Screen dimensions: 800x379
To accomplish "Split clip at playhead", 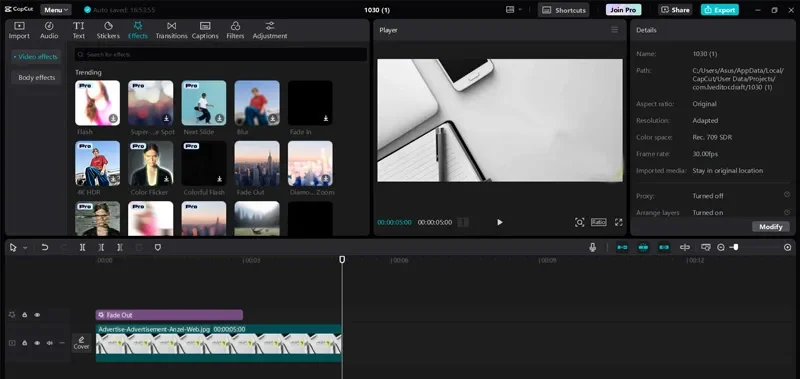I will tap(82, 247).
